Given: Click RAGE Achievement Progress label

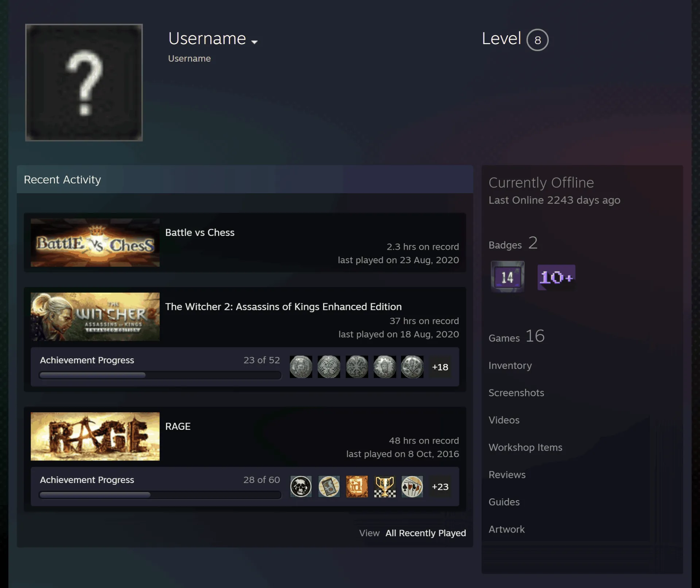Looking at the screenshot, I should 87,480.
